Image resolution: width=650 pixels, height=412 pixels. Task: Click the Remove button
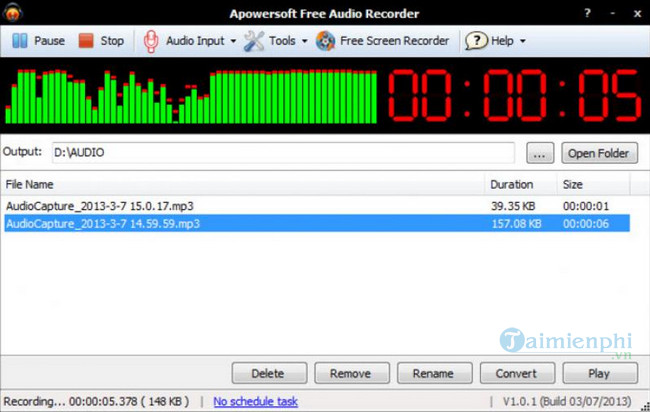[352, 373]
